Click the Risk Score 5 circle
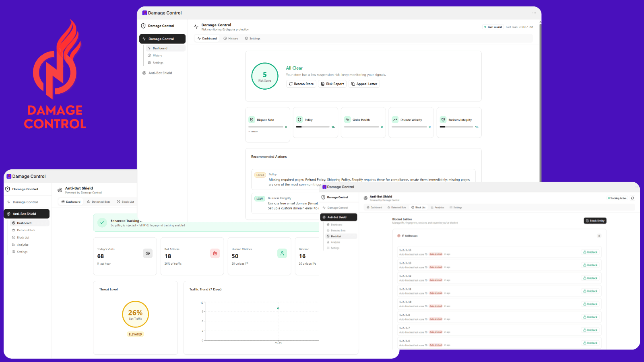Screen dimensions: 644x362 (x=265, y=76)
